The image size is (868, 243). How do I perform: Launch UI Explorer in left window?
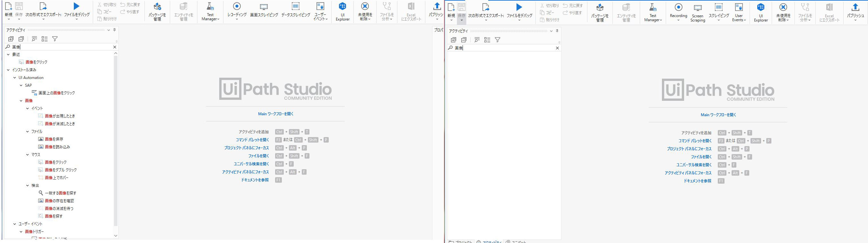[342, 12]
